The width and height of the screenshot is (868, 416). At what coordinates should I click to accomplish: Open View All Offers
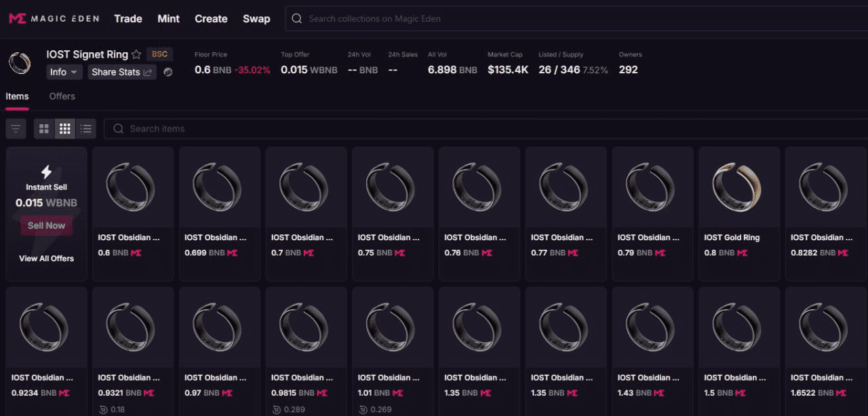point(46,259)
